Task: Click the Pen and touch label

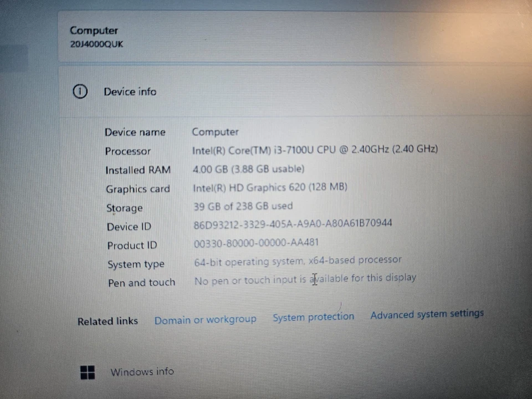Action: tap(141, 283)
